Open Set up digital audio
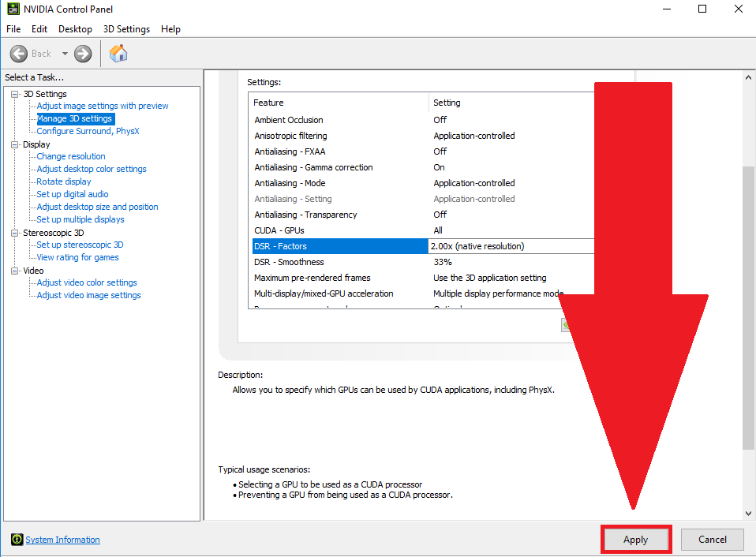Screen dimensions: 756x557 tap(73, 194)
